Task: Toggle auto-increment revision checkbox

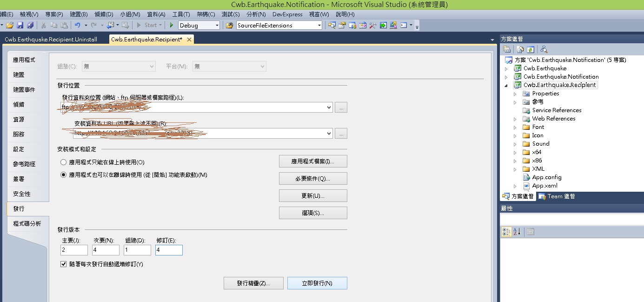Action: pyautogui.click(x=64, y=264)
